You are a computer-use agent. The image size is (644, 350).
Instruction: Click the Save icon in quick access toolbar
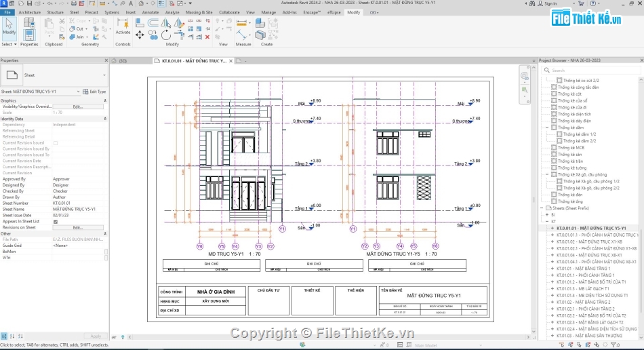(x=29, y=3)
